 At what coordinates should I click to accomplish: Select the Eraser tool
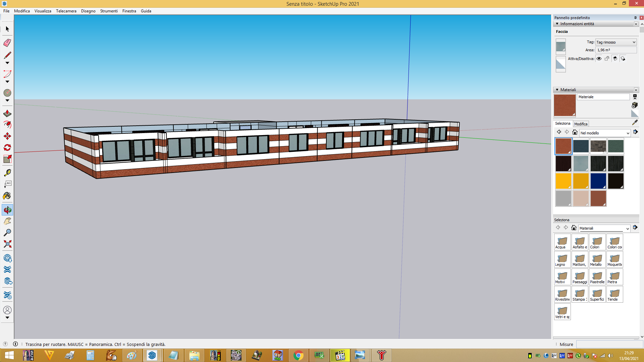pos(7,43)
